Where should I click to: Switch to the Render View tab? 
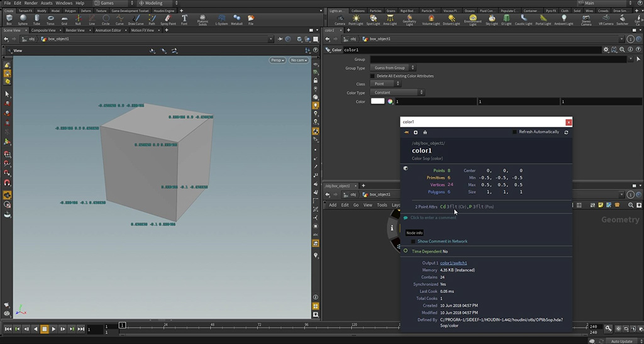point(75,30)
